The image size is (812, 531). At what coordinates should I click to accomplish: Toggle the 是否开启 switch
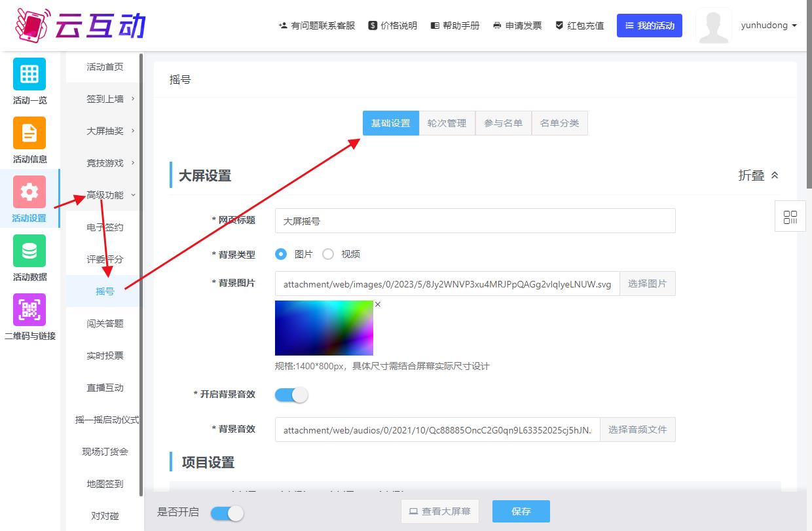click(x=227, y=513)
